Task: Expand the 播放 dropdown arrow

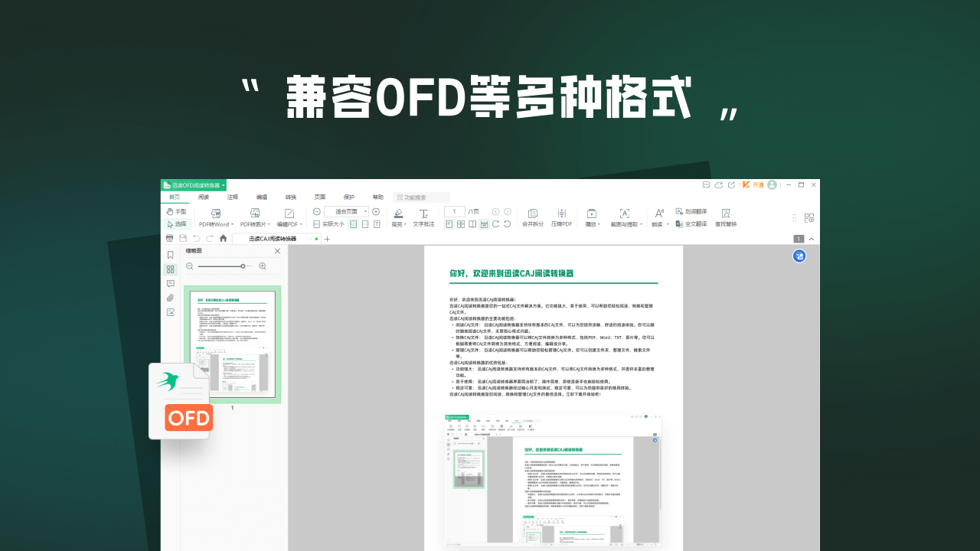Action: [x=599, y=224]
